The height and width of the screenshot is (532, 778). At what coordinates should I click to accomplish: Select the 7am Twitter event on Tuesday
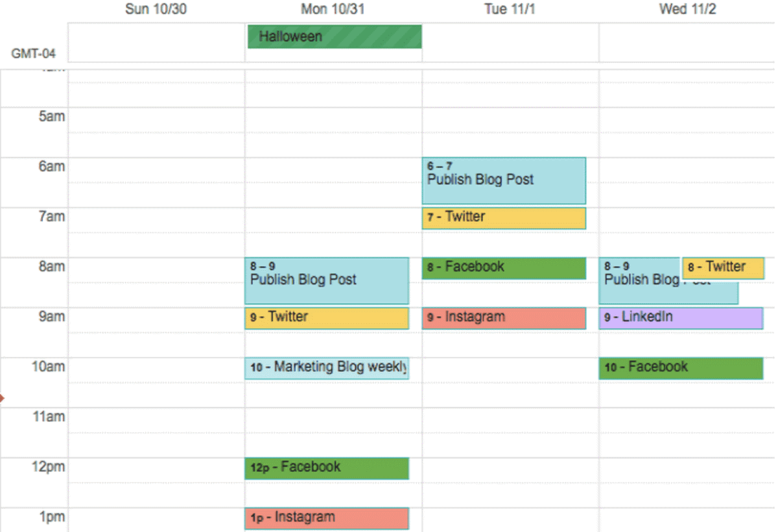point(504,218)
